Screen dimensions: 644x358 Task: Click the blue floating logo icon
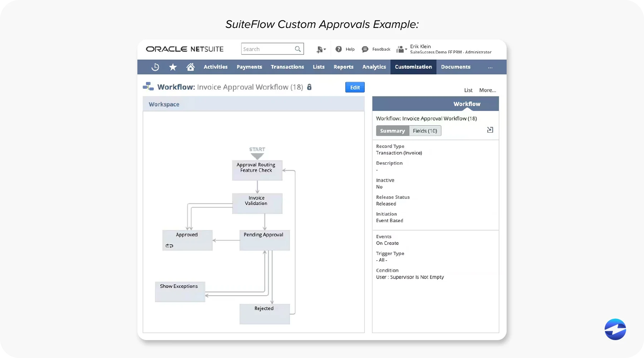pos(615,329)
